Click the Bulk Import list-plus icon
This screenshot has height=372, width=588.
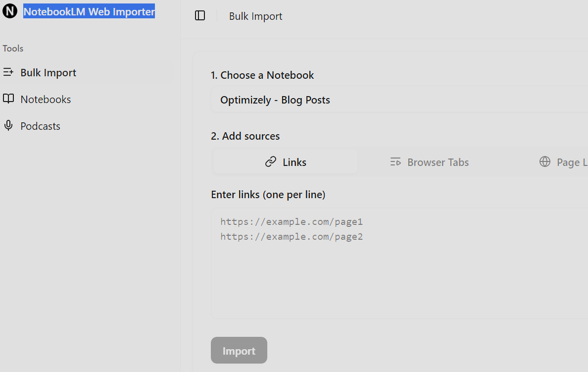tap(8, 72)
